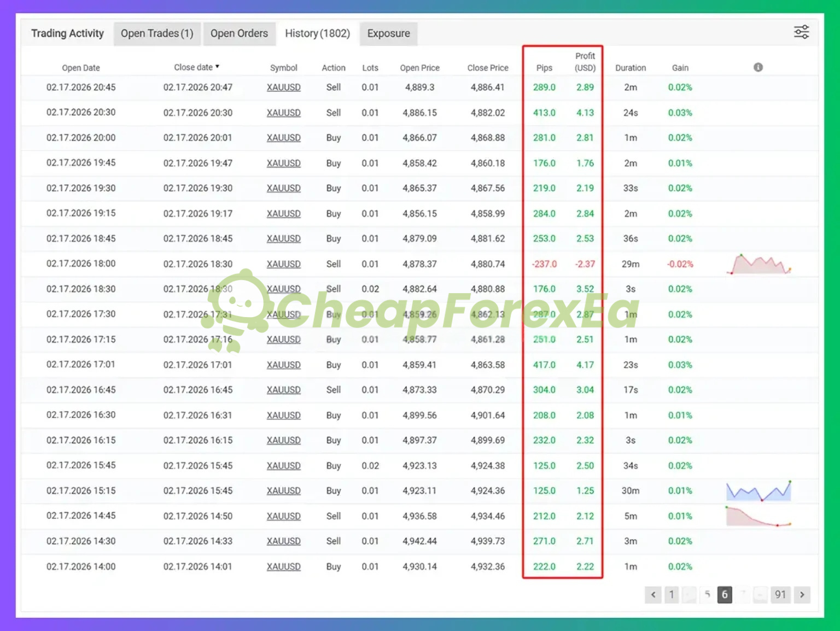Open XAUUSD link in 18:45 trade row

[x=283, y=238]
